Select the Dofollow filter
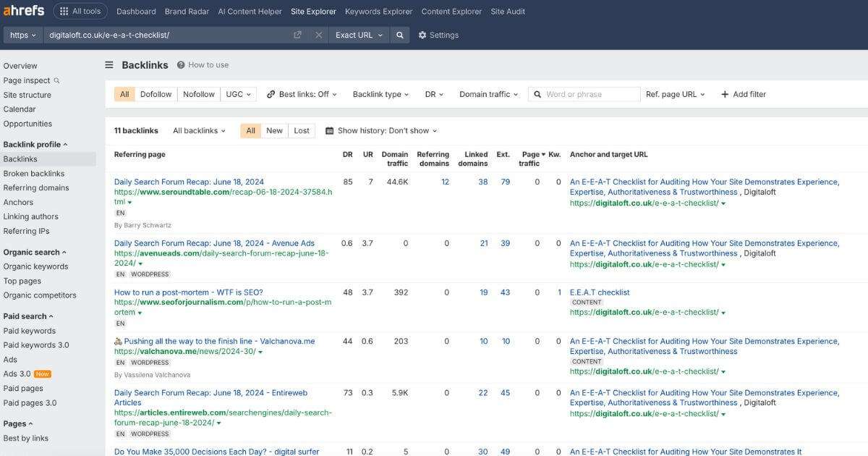This screenshot has height=456, width=868. [156, 94]
